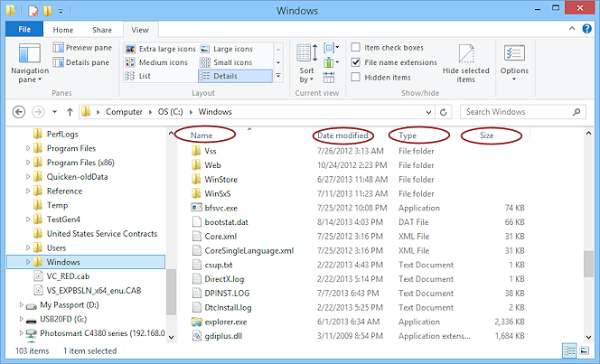Open the Sort by menu
Image resolution: width=600 pixels, height=364 pixels.
coord(306,63)
